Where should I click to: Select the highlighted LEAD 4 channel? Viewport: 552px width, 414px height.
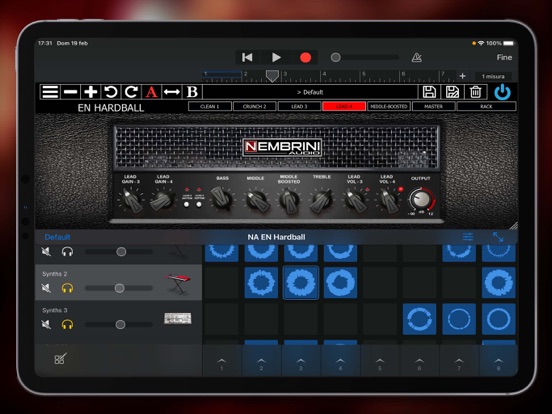pos(344,106)
